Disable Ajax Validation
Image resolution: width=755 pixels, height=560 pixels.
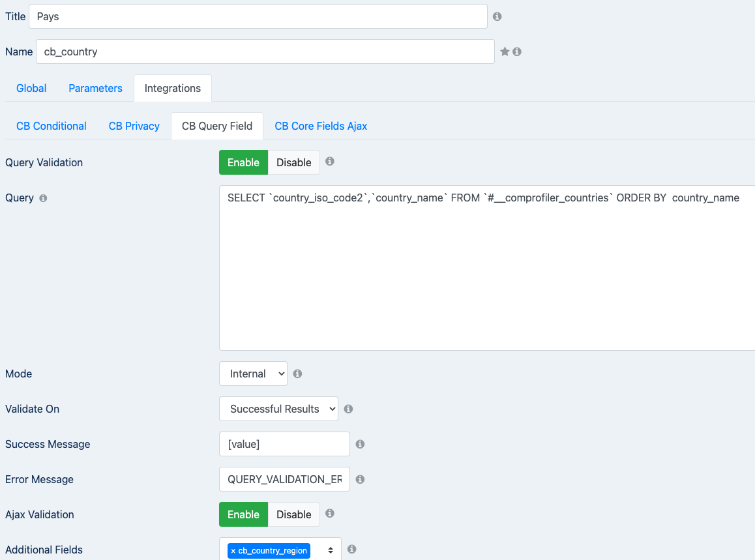tap(293, 514)
